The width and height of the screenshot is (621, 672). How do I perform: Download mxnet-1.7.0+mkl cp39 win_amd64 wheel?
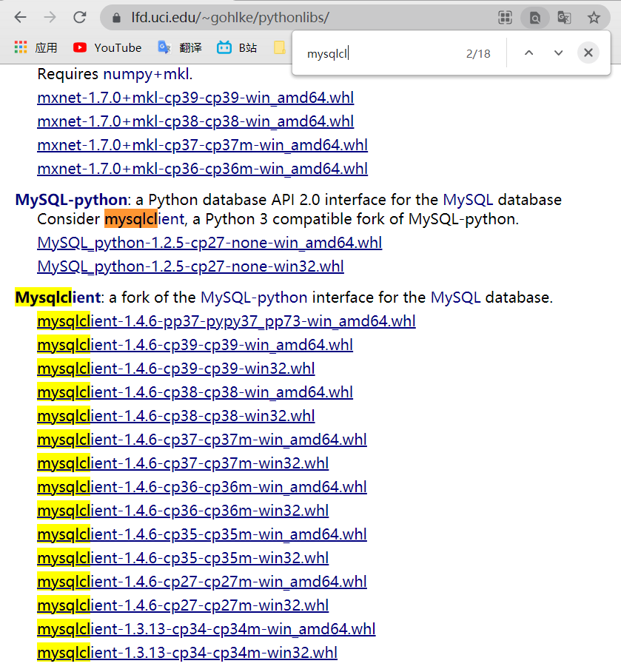tap(195, 98)
